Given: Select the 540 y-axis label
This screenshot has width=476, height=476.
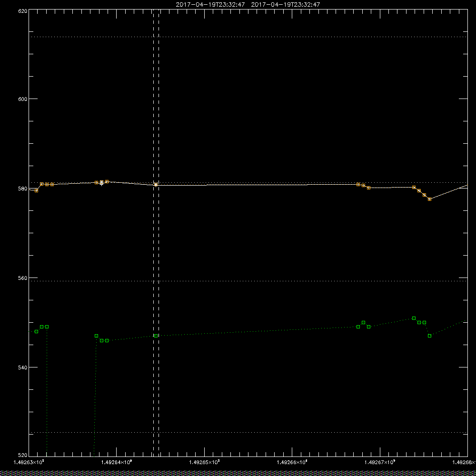Looking at the screenshot, I should tap(23, 367).
